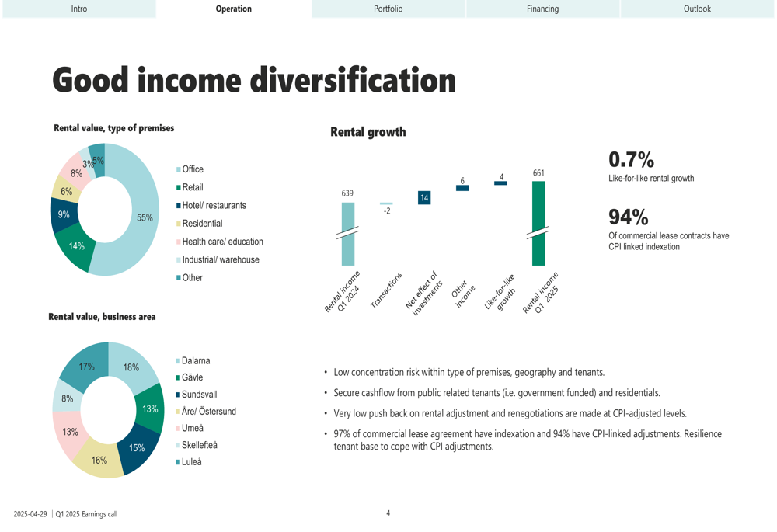Click the 'Very low push back' bullet

click(510, 414)
